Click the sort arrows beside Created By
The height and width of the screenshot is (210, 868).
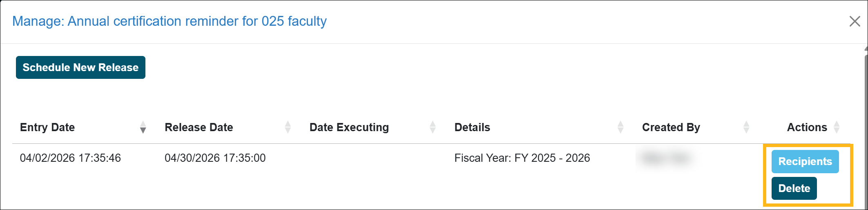(x=746, y=127)
